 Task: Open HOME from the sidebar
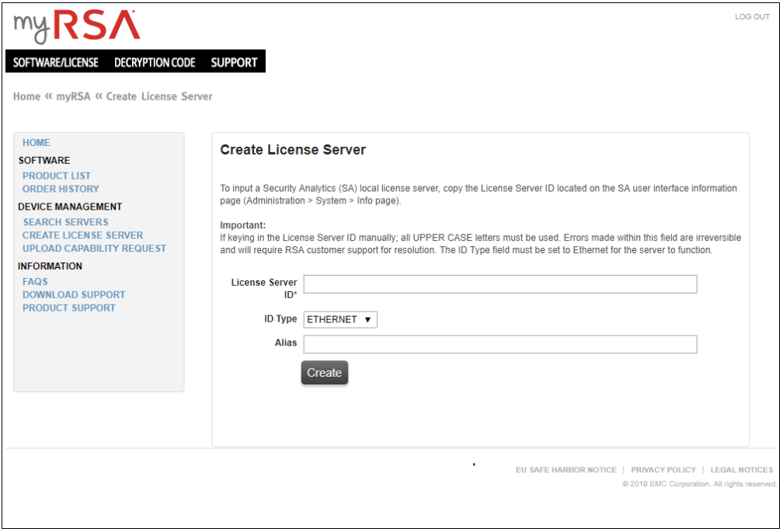(36, 143)
